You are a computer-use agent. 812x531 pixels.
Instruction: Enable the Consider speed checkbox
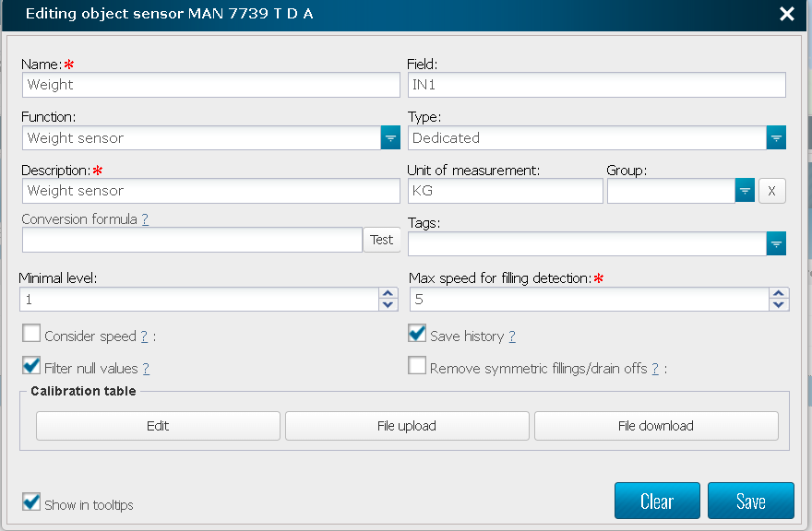click(x=31, y=334)
